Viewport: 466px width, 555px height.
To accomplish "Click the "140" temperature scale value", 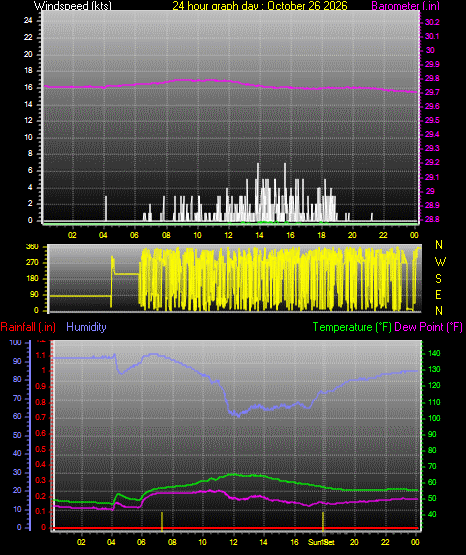I will click(x=434, y=353).
